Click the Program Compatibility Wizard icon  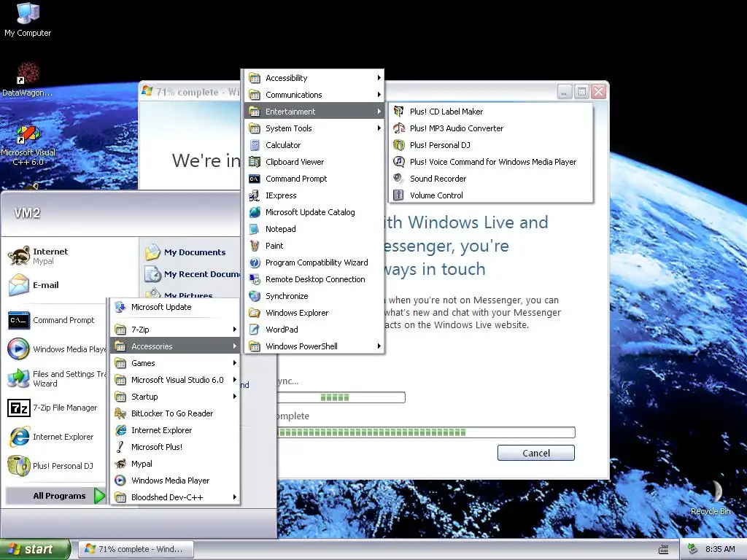coord(255,262)
